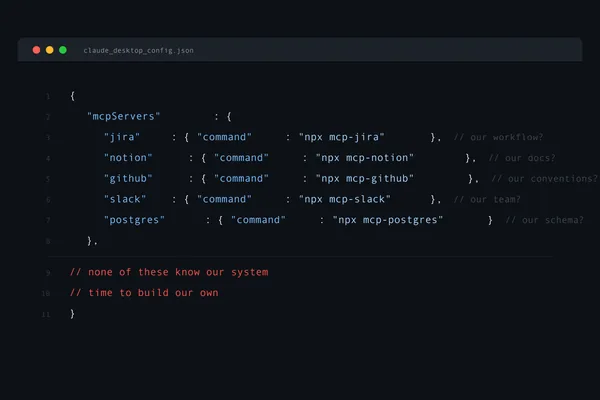This screenshot has height=400, width=600.
Task: Click the "slack" key
Action: [x=125, y=199]
